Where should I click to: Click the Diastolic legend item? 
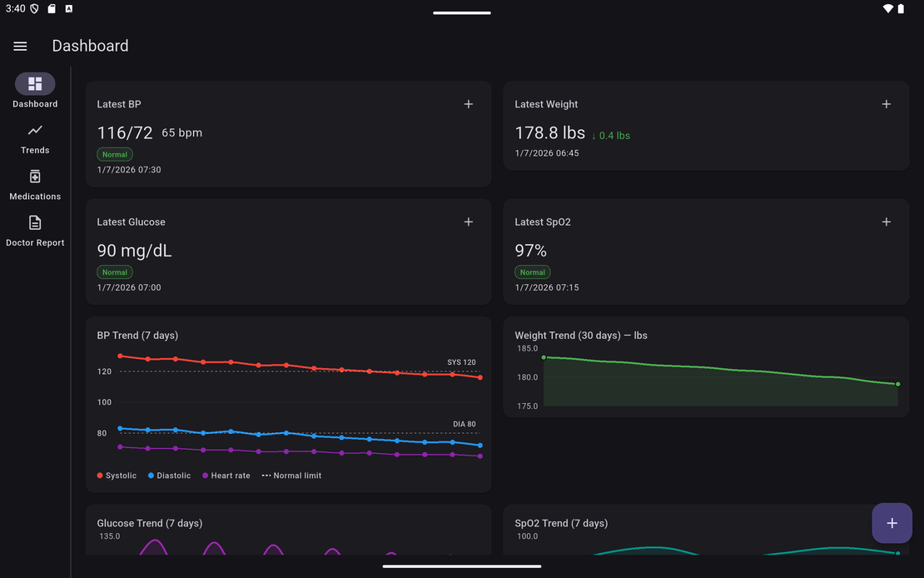(169, 476)
